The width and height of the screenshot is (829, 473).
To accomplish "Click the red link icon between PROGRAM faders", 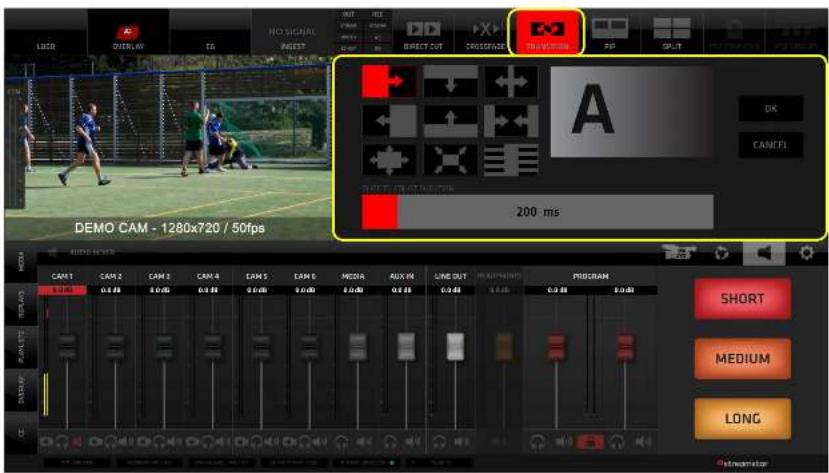I will point(591,442).
